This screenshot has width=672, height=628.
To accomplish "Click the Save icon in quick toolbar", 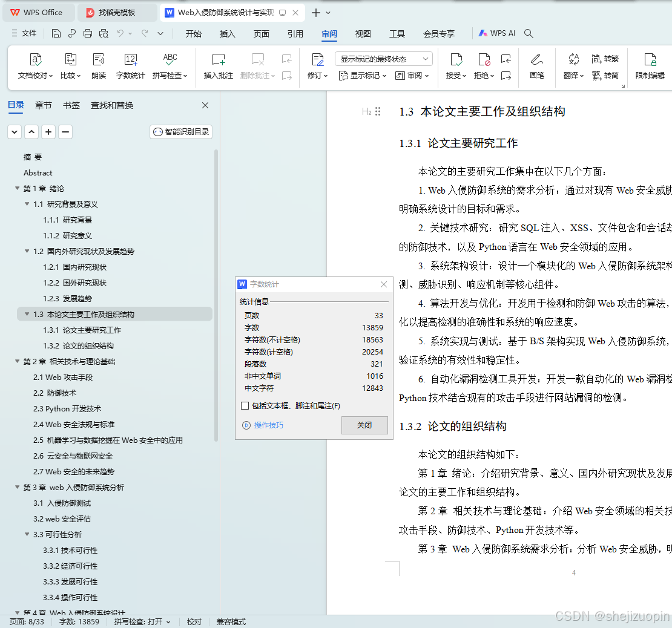I will pos(56,33).
